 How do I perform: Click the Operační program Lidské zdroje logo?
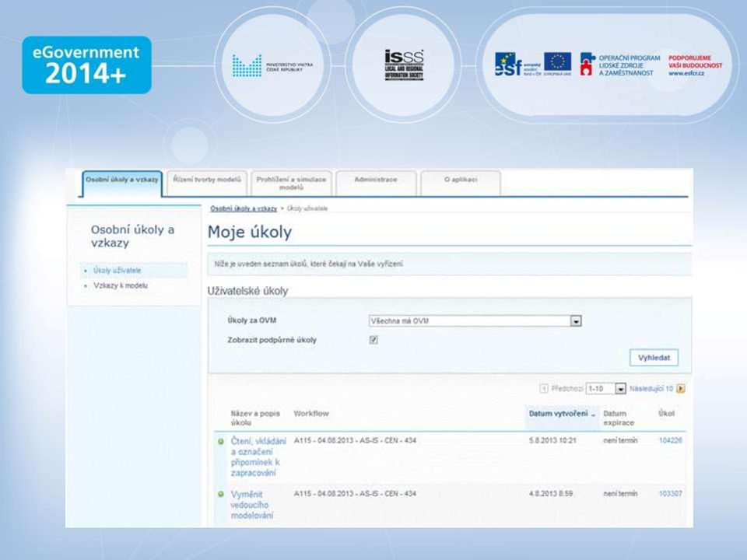coord(620,65)
